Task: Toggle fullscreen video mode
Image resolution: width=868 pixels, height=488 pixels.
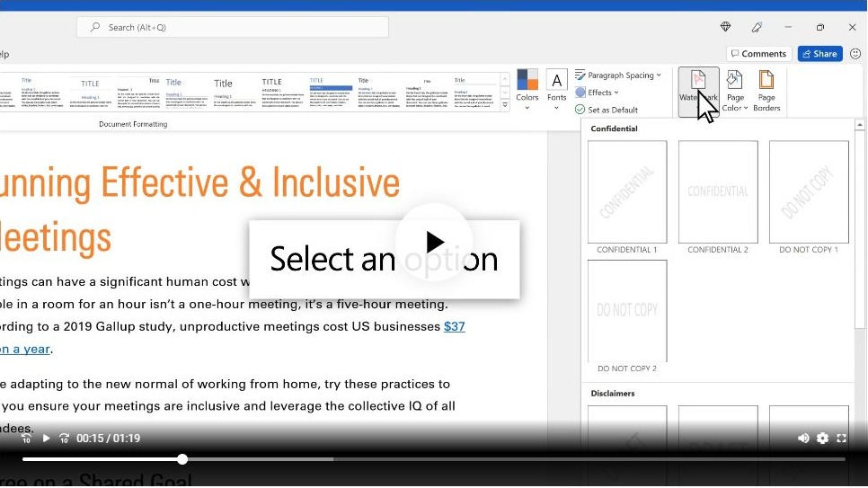Action: (x=841, y=439)
